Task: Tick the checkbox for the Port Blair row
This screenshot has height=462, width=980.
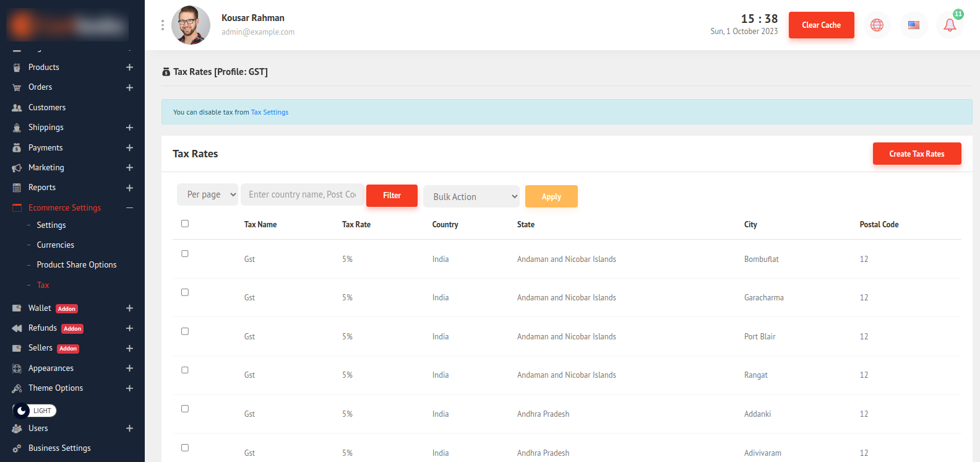Action: (x=185, y=331)
